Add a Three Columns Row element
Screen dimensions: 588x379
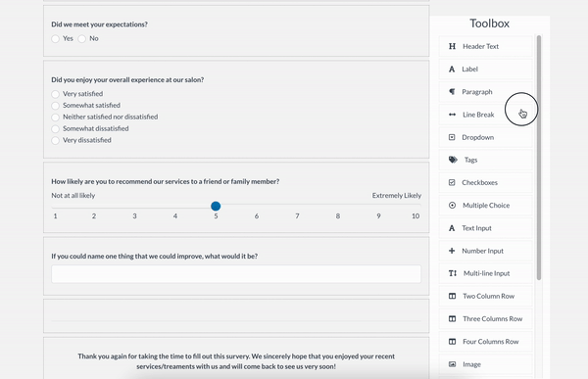pos(486,319)
